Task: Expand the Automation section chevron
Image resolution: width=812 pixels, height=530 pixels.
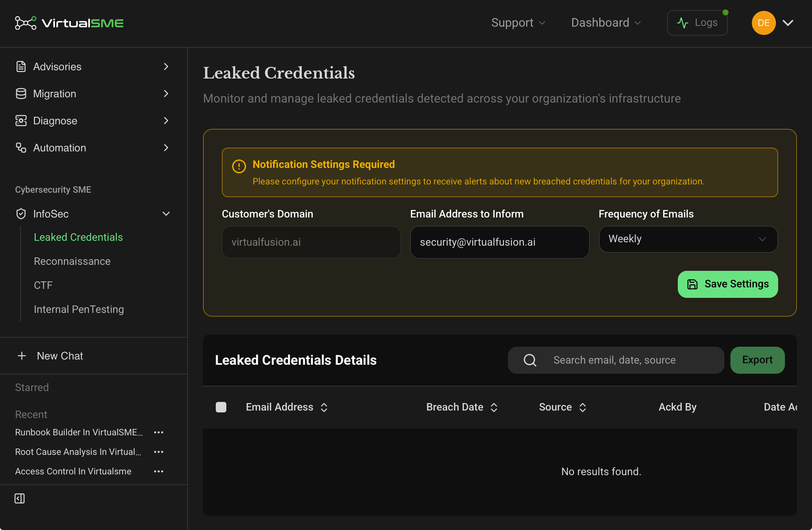Action: click(166, 148)
